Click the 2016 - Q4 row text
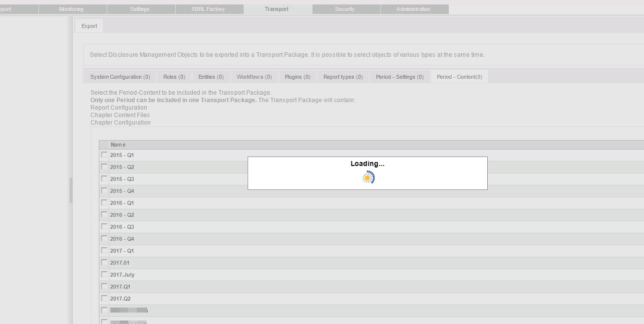This screenshot has height=324, width=644. (x=122, y=239)
